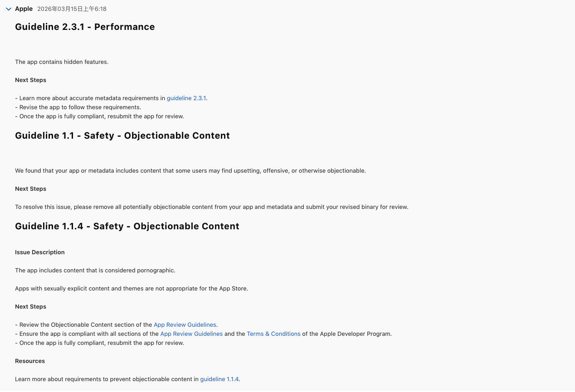Click the Apple sender name

24,9
